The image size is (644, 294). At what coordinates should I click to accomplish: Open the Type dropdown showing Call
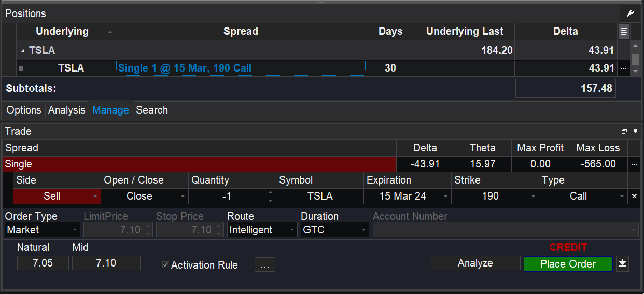583,197
